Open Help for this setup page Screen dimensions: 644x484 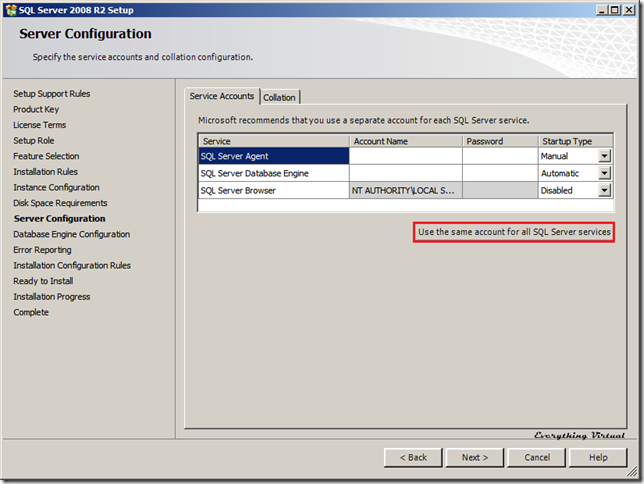[x=598, y=457]
